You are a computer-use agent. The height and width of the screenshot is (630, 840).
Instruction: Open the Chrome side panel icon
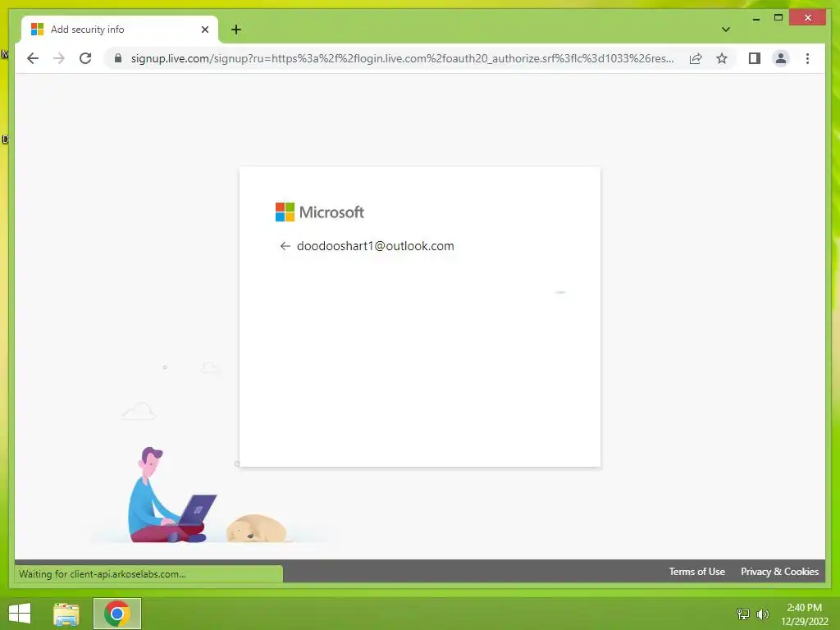(755, 58)
